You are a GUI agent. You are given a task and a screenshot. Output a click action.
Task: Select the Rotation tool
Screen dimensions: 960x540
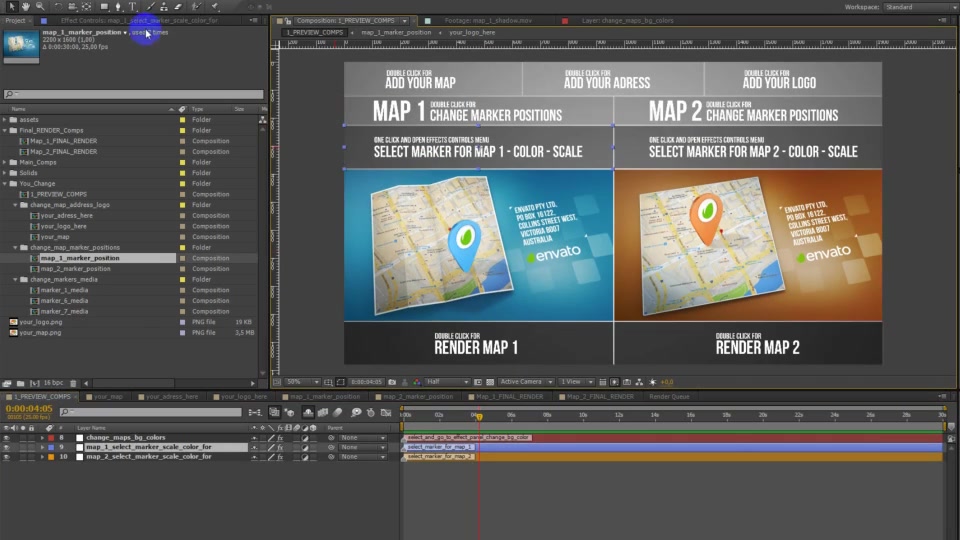click(x=58, y=6)
